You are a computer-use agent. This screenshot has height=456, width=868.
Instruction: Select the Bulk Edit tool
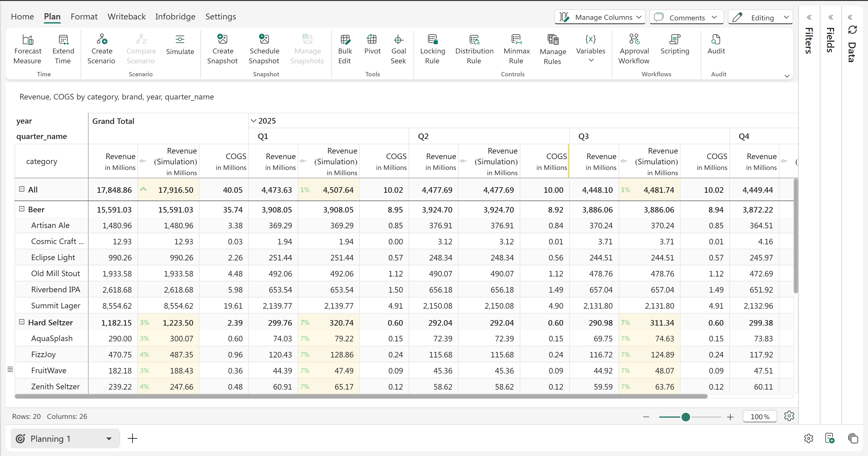(x=345, y=40)
